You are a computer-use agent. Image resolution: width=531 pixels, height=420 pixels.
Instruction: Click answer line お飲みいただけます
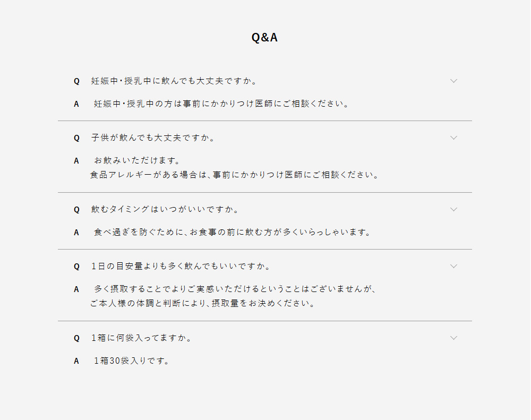click(x=138, y=161)
